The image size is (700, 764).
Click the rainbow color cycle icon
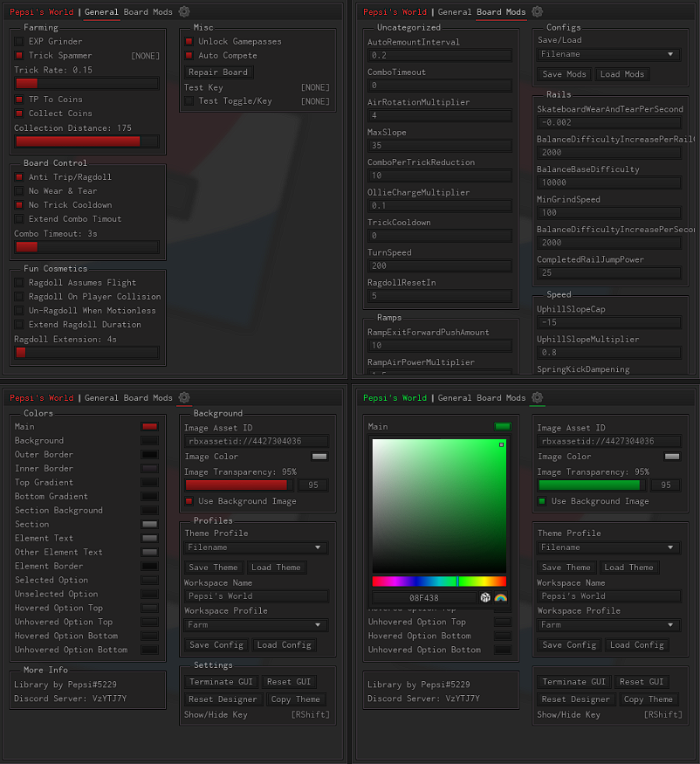501,597
